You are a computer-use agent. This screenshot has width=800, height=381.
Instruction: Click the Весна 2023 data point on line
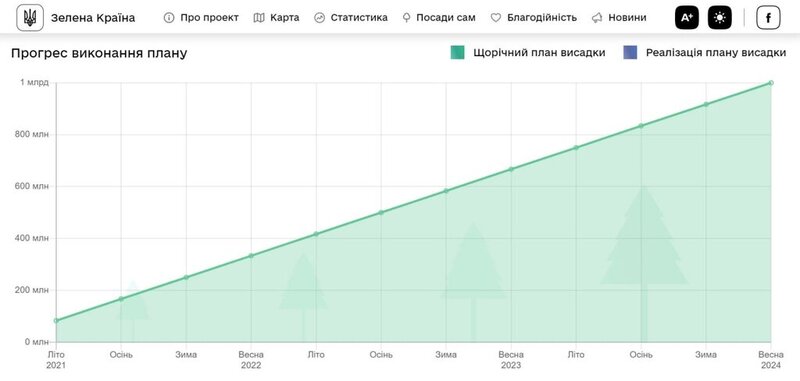click(511, 169)
